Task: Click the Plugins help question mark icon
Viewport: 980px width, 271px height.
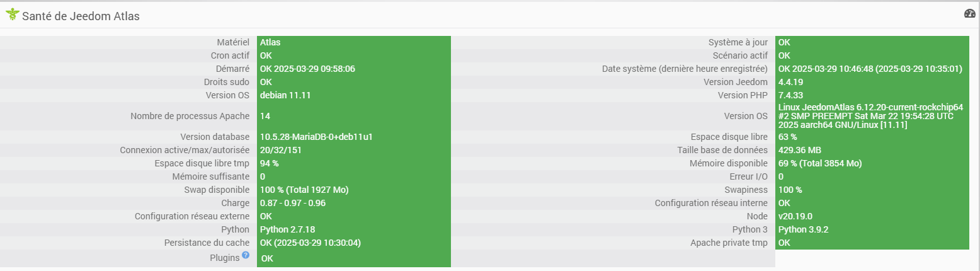Action: coord(246,255)
